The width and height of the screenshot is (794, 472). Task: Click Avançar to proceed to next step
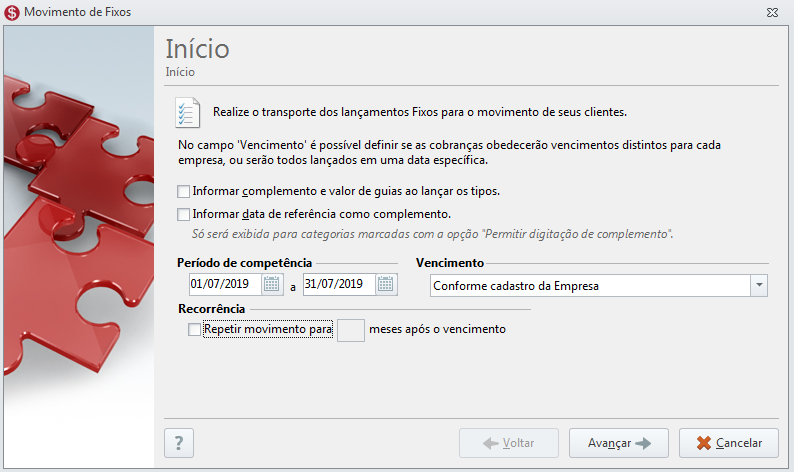tap(619, 443)
